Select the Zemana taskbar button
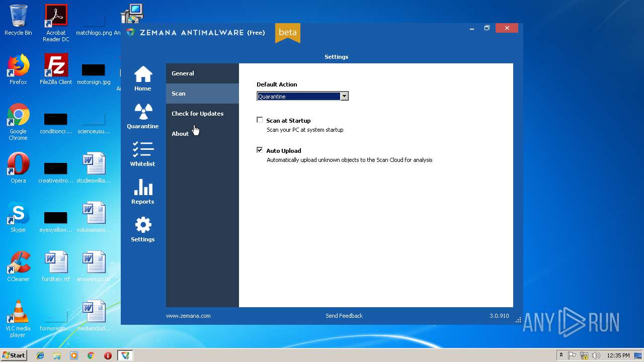The image size is (644, 362). 125,355
